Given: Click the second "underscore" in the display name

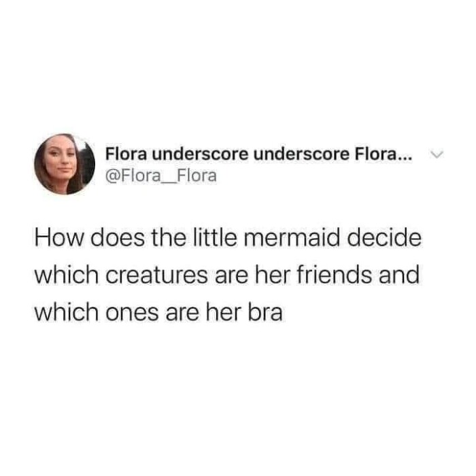Looking at the screenshot, I should coord(301,154).
